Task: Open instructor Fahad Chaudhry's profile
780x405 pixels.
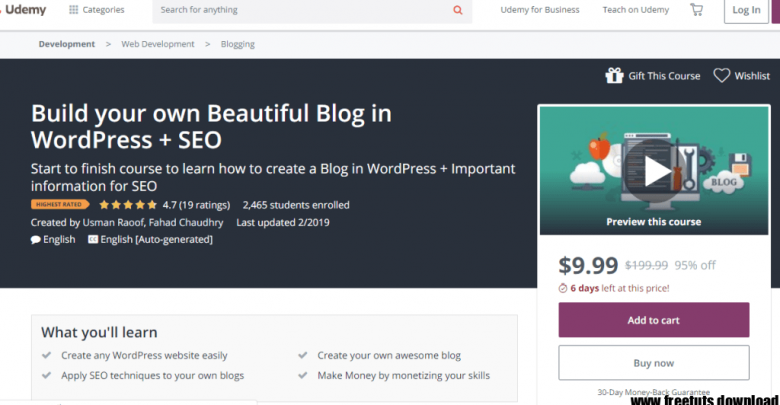Action: pyautogui.click(x=186, y=222)
